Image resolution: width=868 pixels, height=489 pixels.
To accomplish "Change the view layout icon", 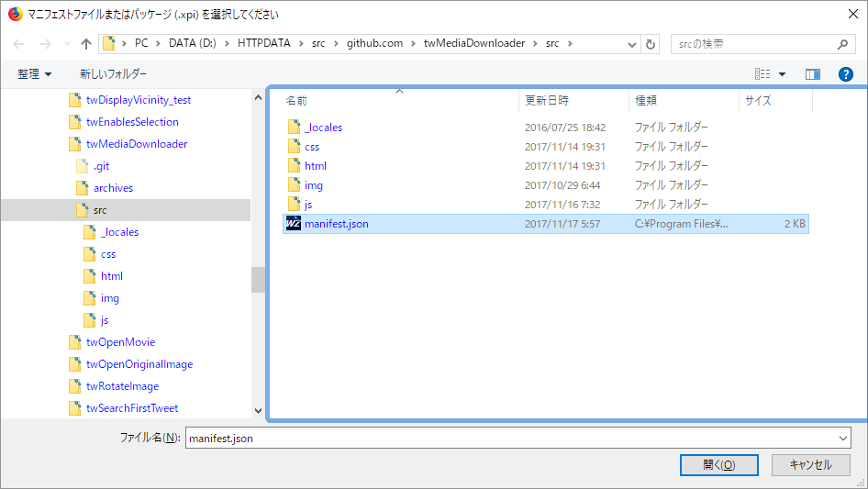I will coord(762,73).
